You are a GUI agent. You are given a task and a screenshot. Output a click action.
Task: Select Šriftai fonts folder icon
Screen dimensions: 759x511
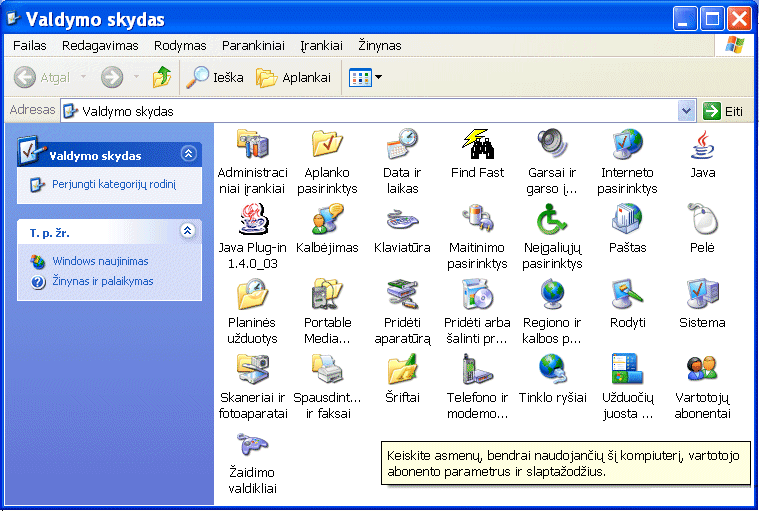coord(402,369)
